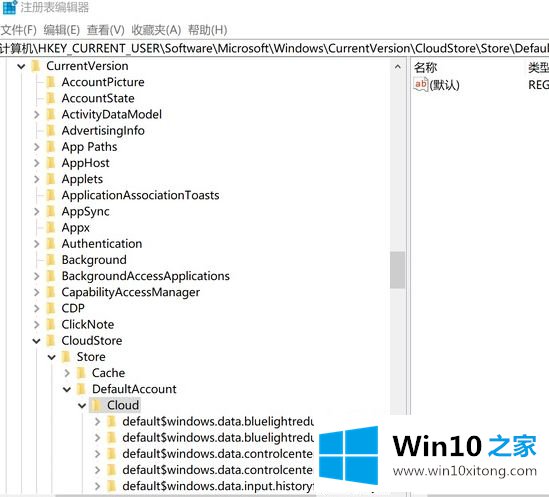Expand the App Paths key
This screenshot has height=497, width=549.
(x=37, y=146)
